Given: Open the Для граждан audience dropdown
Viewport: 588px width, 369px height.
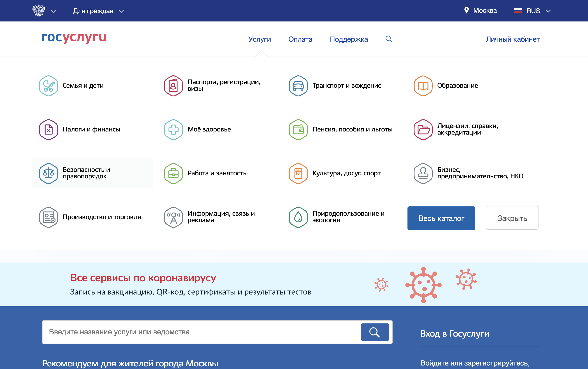Looking at the screenshot, I should (x=98, y=11).
